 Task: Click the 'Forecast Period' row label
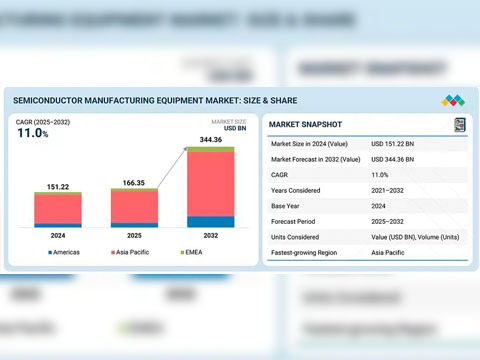click(293, 222)
